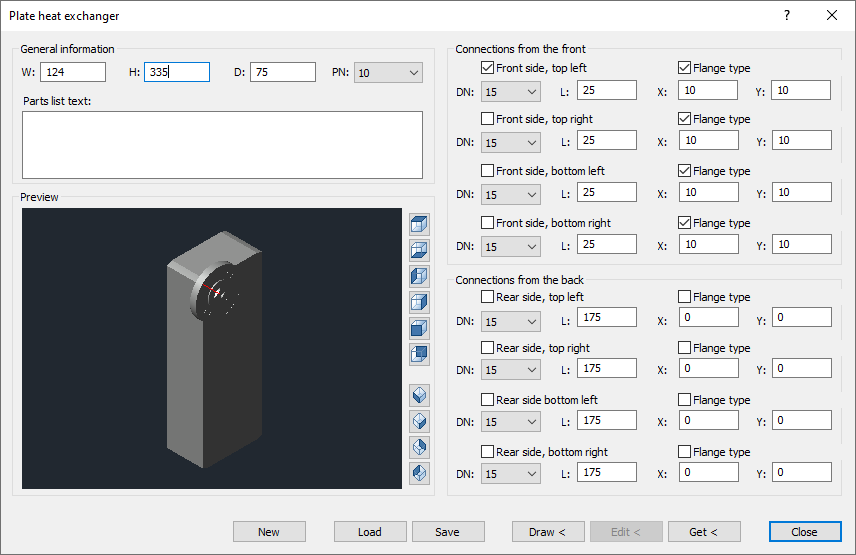Check Flange type for Rear side, top left
Screen dimensions: 856x555
click(x=685, y=296)
